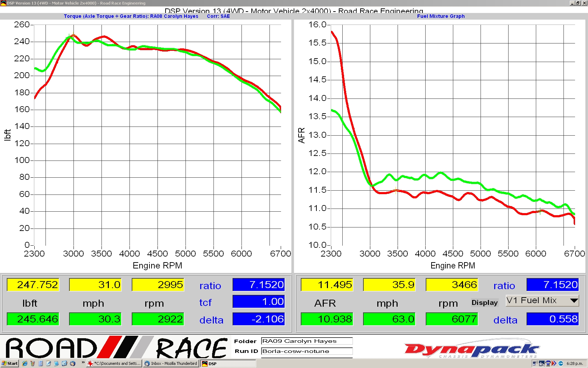The height and width of the screenshot is (368, 588).
Task: Click the Dynapack logo
Action: click(x=472, y=349)
